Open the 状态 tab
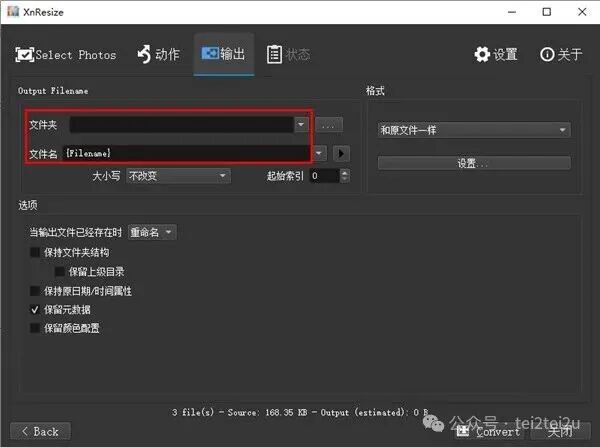Screen dimensions: 600x447 point(288,54)
